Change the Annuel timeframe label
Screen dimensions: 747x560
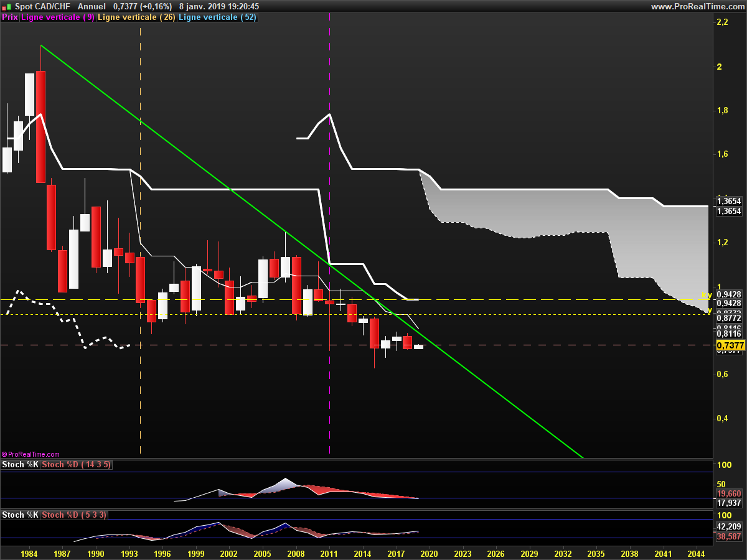pyautogui.click(x=92, y=6)
